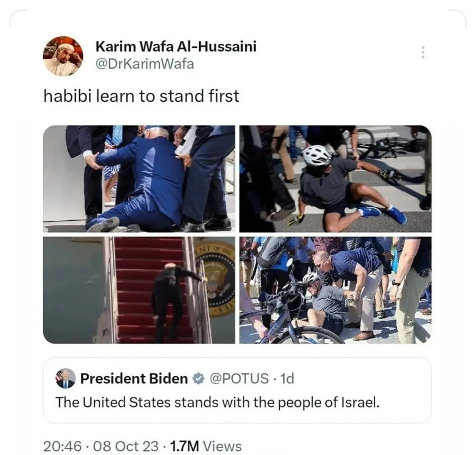Open the top-left photo of the man kneeling in a suit
The height and width of the screenshot is (455, 476).
pyautogui.click(x=139, y=179)
